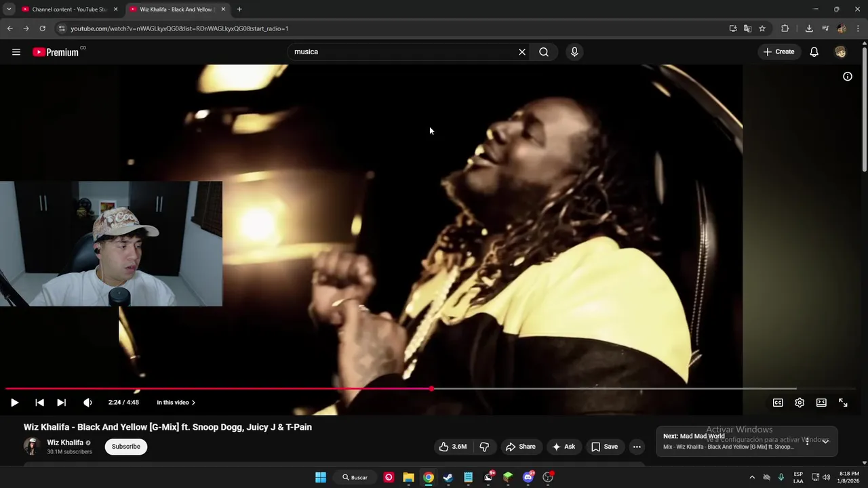This screenshot has width=868, height=488.
Task: Open the taskbar clock showing 8:18 PM
Action: click(849, 477)
